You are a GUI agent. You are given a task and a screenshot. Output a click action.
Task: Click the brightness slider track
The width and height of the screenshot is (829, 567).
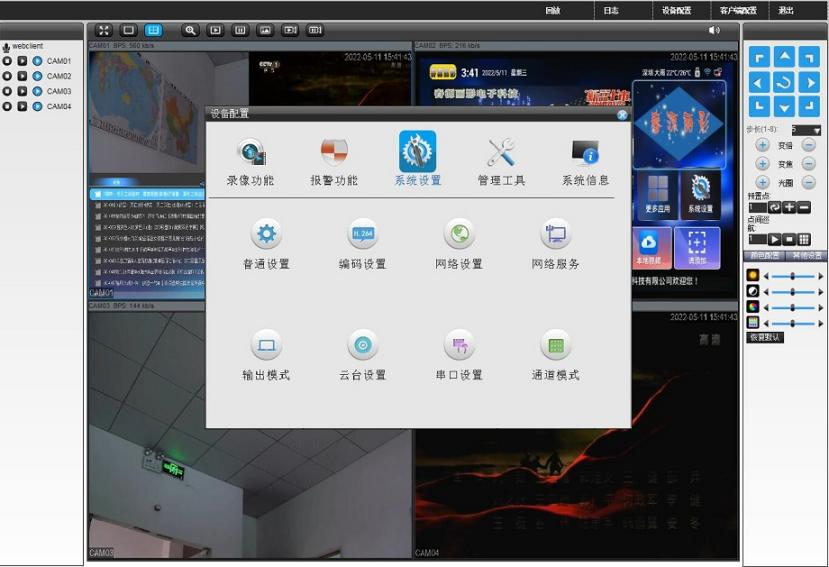(792, 276)
